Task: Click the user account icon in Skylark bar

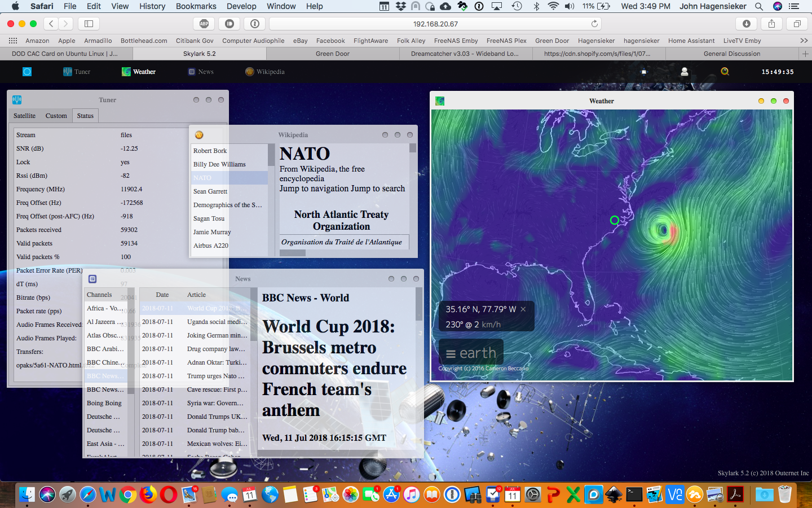Action: 684,72
